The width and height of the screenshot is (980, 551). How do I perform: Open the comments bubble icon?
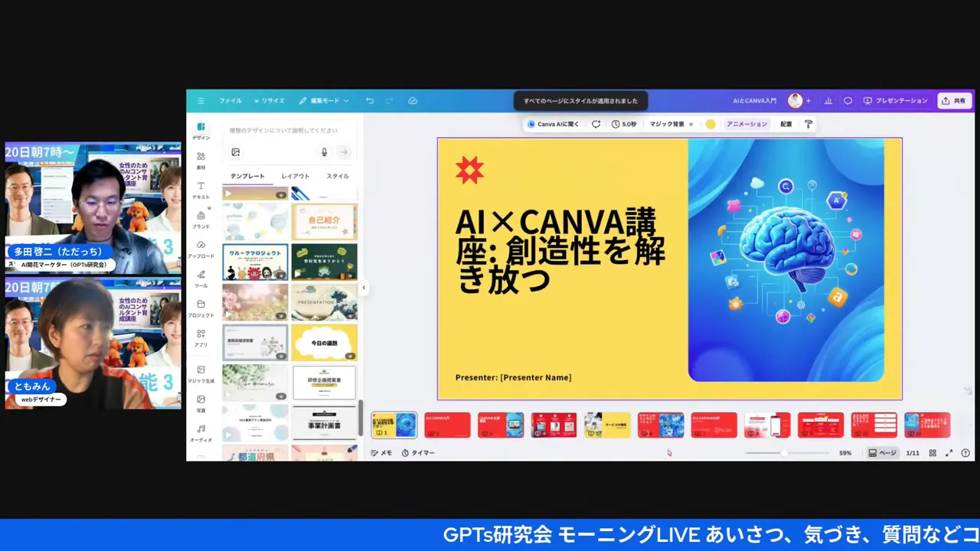[848, 100]
